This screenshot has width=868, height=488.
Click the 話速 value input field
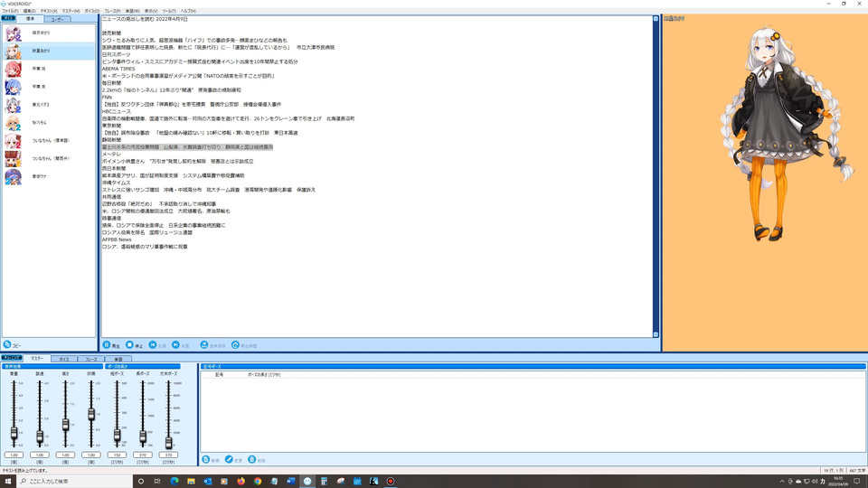click(40, 455)
